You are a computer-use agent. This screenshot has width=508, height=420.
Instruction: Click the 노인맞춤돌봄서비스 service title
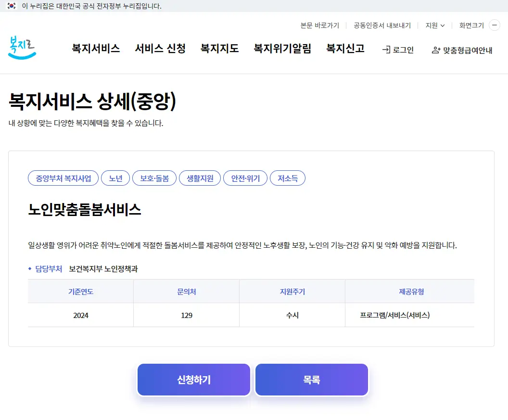coord(84,210)
